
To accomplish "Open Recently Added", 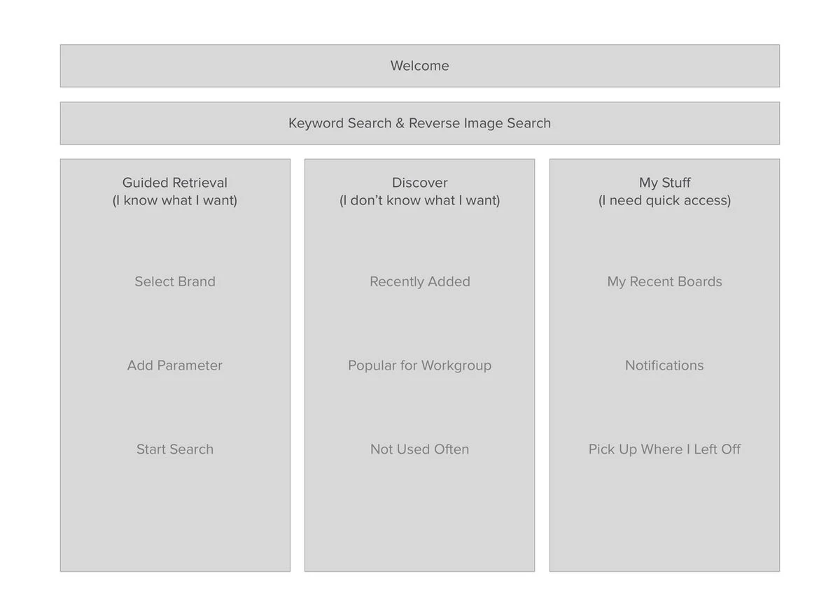I will (419, 281).
